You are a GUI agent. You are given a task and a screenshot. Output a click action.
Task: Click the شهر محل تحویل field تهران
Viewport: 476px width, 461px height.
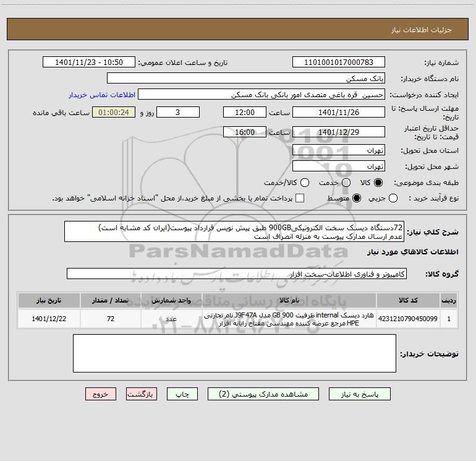pos(339,166)
